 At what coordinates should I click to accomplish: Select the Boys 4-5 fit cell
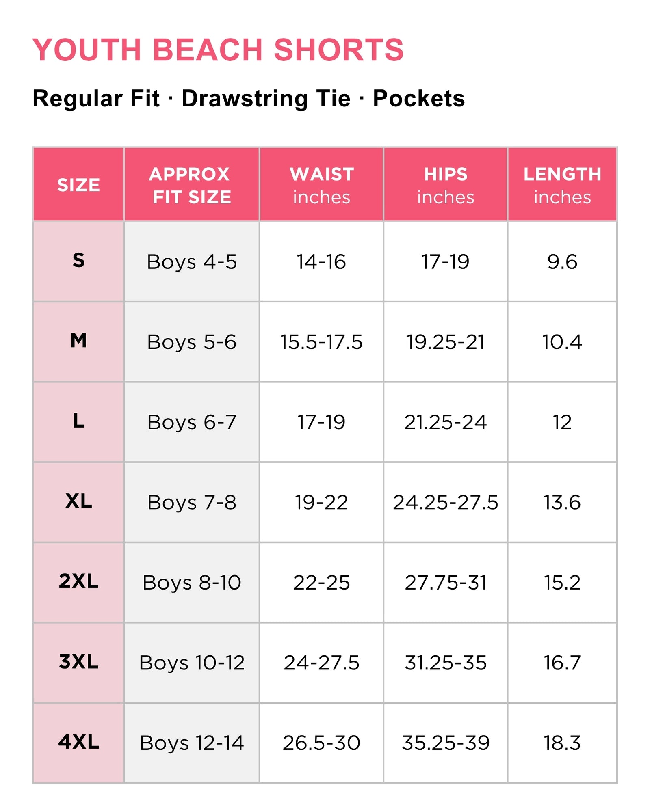tap(192, 262)
